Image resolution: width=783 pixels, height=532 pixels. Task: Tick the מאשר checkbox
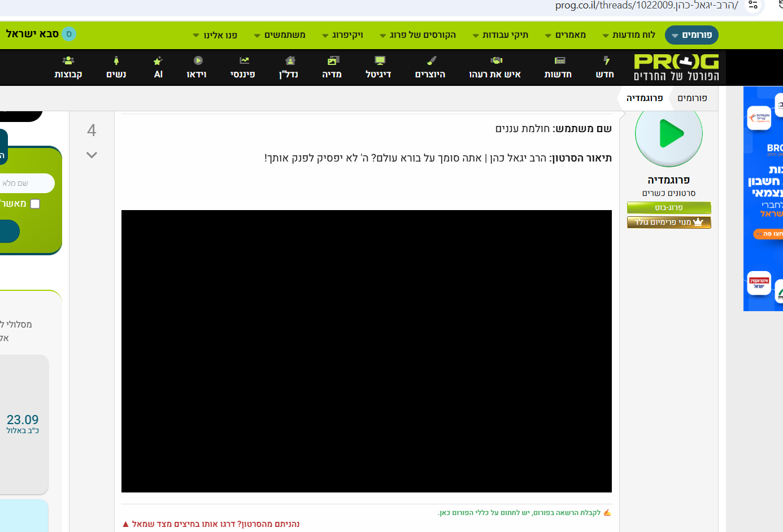pos(35,204)
